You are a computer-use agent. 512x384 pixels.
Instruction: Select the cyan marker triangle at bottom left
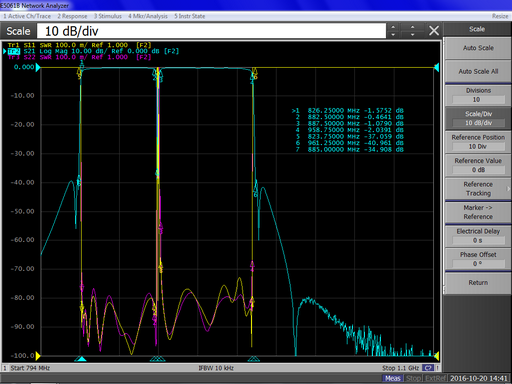click(80, 359)
